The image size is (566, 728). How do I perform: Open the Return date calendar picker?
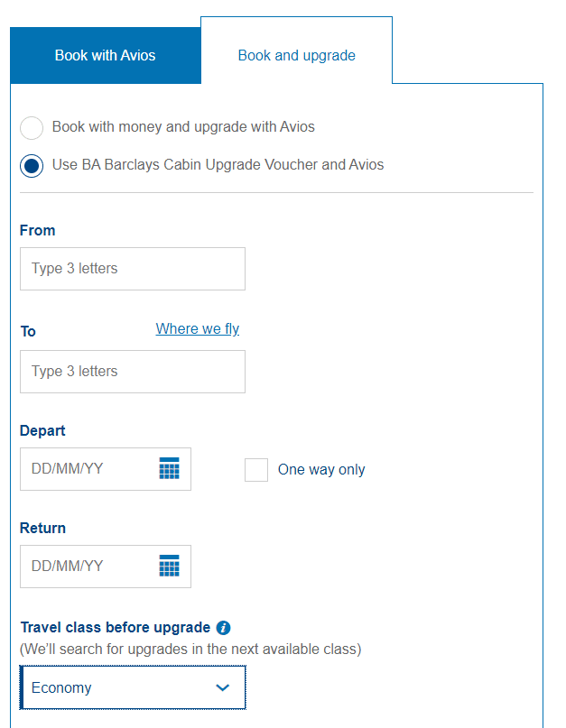pos(170,566)
